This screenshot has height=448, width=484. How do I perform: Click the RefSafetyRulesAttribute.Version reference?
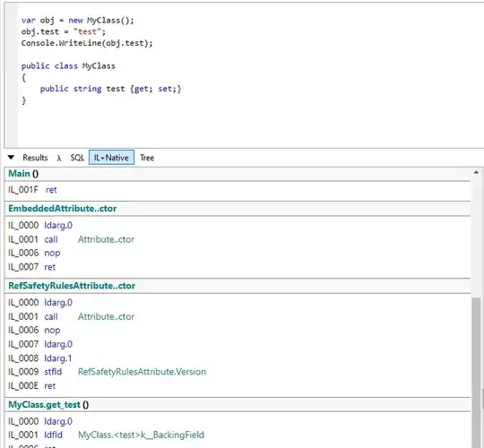pyautogui.click(x=142, y=372)
